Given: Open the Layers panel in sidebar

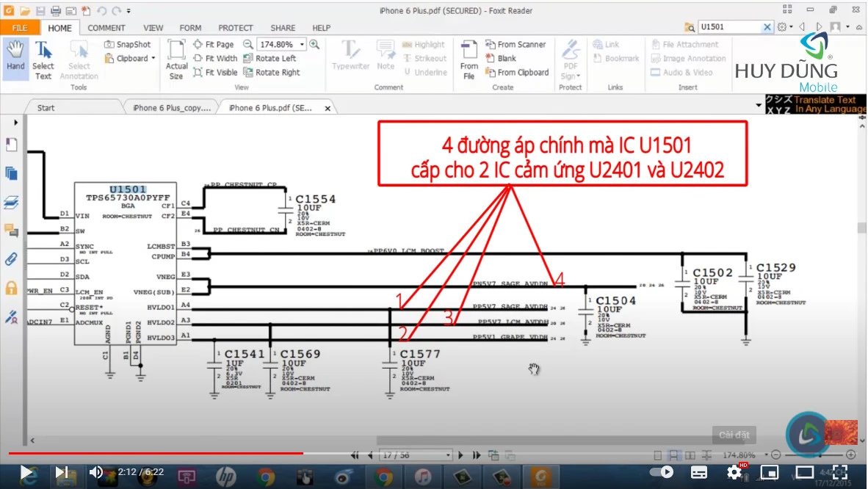Looking at the screenshot, I should (x=11, y=201).
